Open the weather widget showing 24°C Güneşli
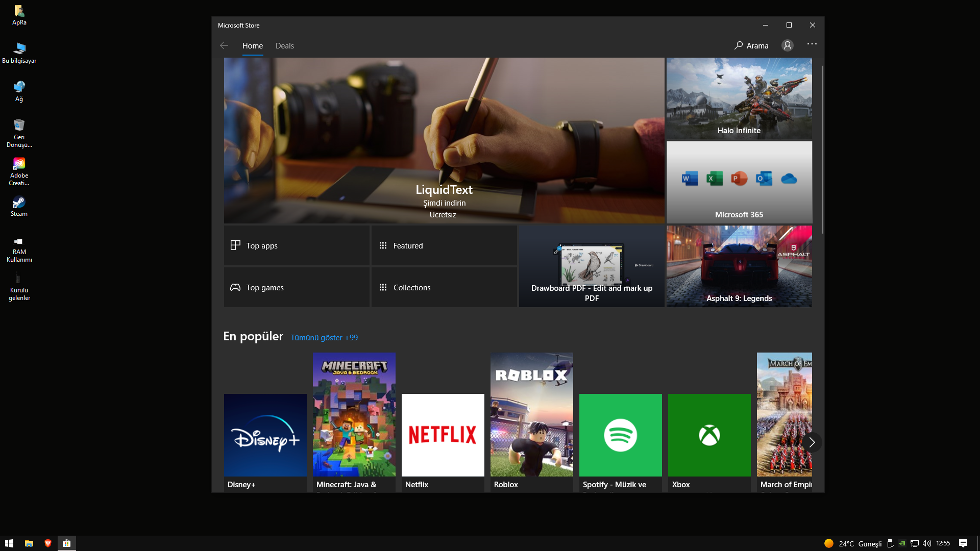Screen dimensions: 980x551 [x=853, y=543]
